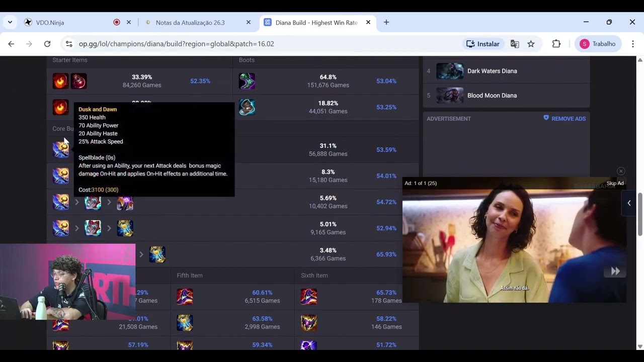Screen dimensions: 644x362
Task: Open the tab search dropdown arrow
Action: pos(10,22)
